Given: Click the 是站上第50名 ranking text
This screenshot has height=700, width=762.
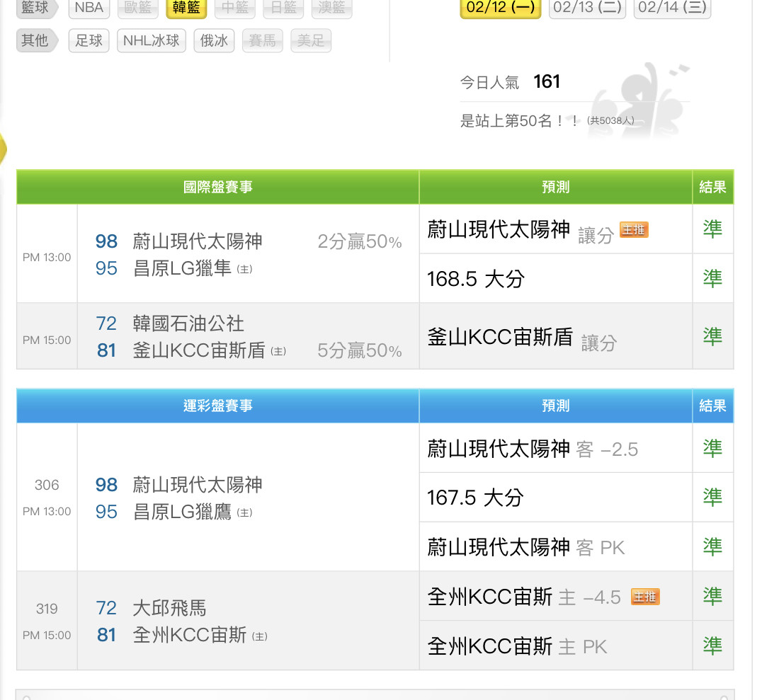Looking at the screenshot, I should point(520,120).
